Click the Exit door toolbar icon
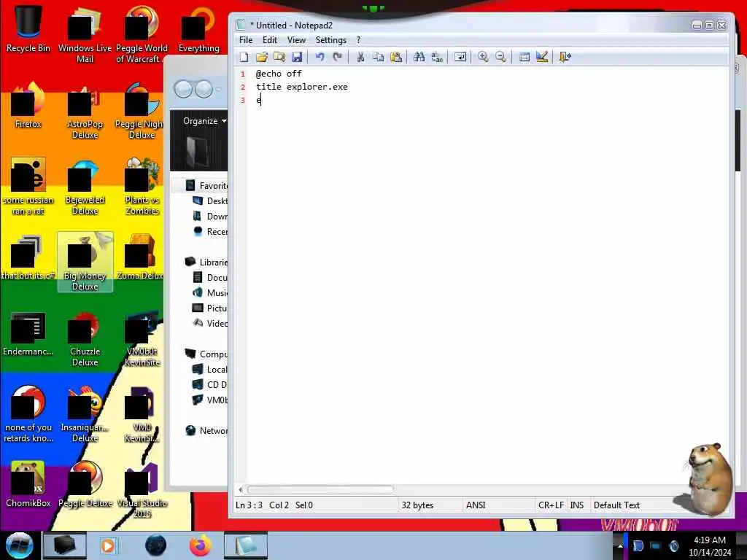747x560 pixels. click(x=565, y=57)
